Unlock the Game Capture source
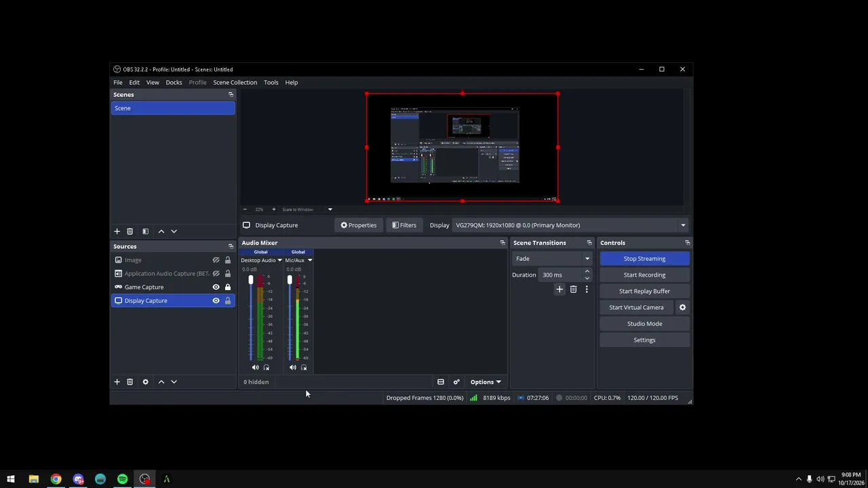The image size is (868, 488). point(227,287)
